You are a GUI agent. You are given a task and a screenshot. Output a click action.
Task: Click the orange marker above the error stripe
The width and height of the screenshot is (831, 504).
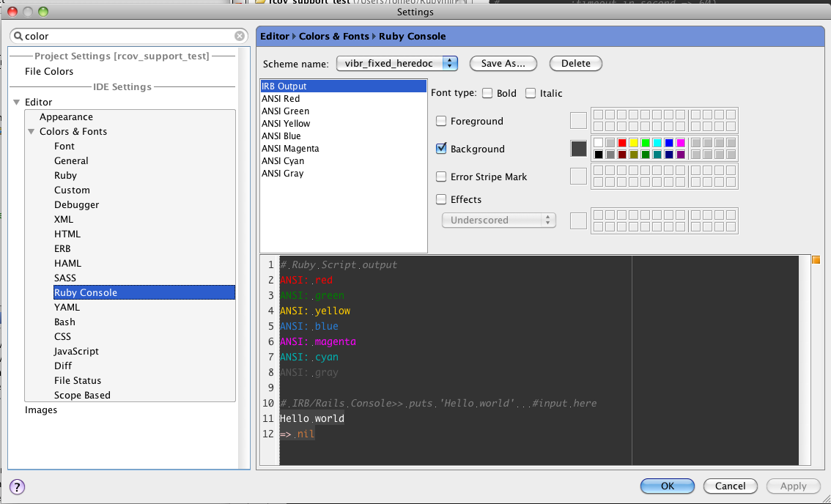click(x=816, y=259)
